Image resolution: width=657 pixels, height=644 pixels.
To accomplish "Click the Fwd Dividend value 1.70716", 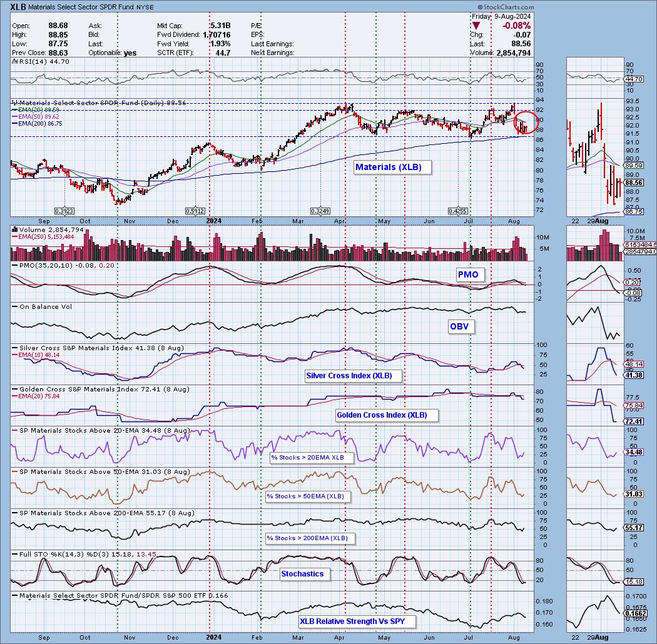I will tap(216, 35).
